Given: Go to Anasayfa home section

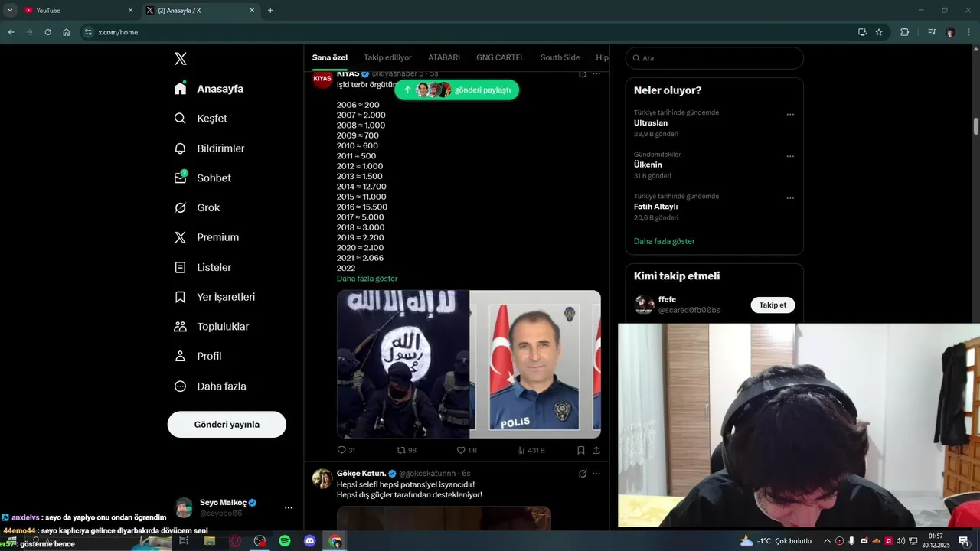Looking at the screenshot, I should coord(209,89).
